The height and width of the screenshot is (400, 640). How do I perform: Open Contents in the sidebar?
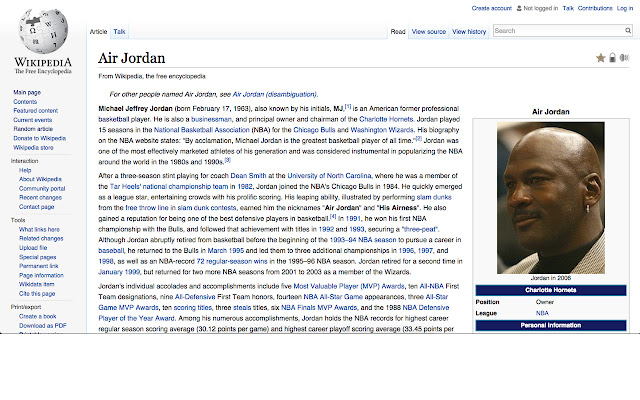pyautogui.click(x=25, y=102)
